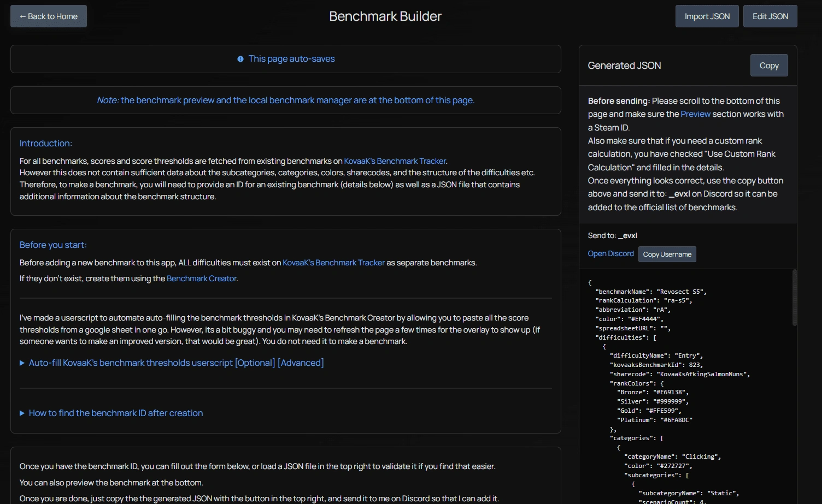822x504 pixels.
Task: Click the Edit JSON button
Action: (770, 16)
